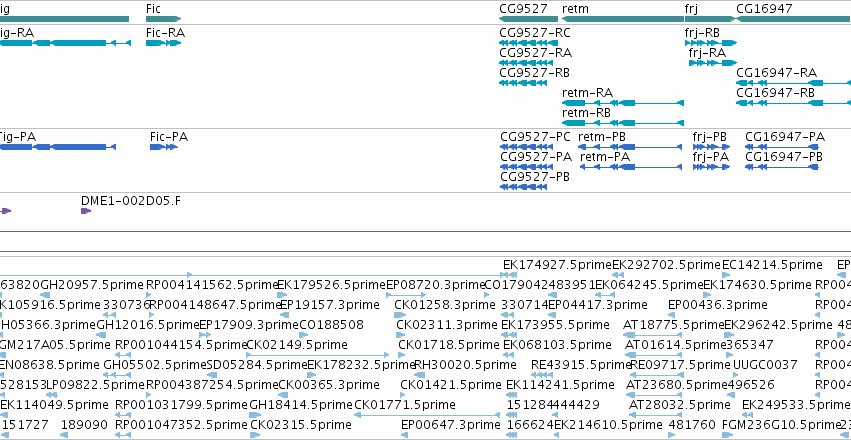This screenshot has width=851, height=440.
Task: Click the EK174927.5prime EST label
Action: (557, 265)
